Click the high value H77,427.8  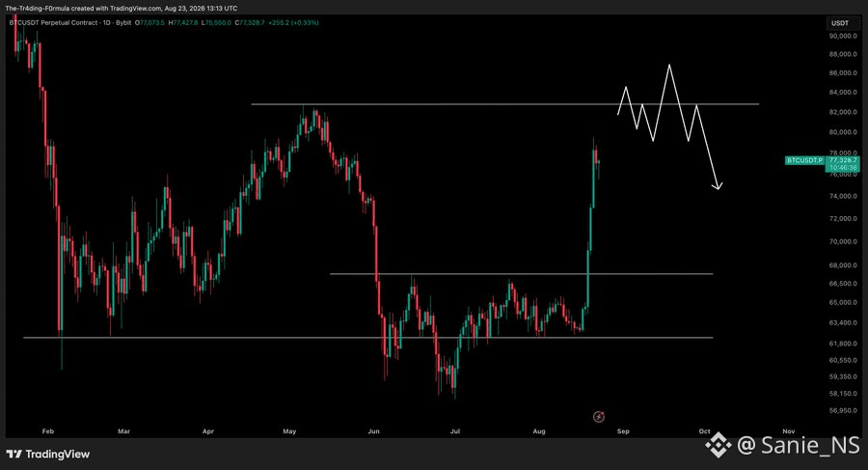183,23
